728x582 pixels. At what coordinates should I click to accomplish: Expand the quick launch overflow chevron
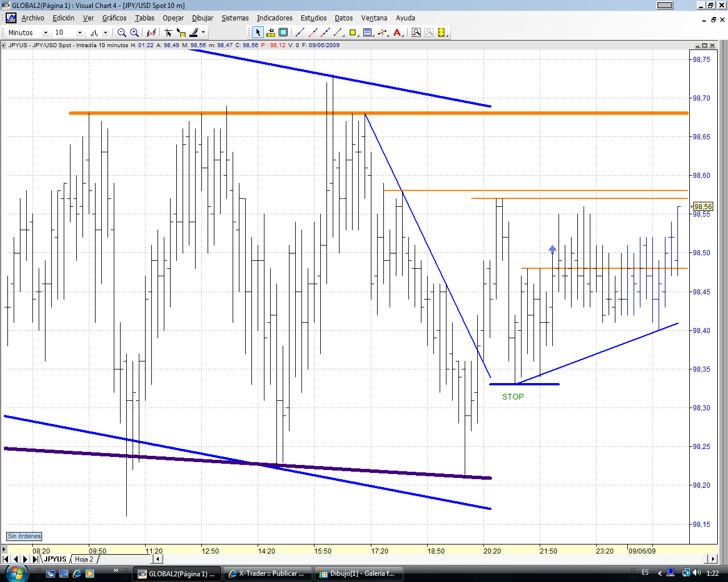[x=116, y=570]
